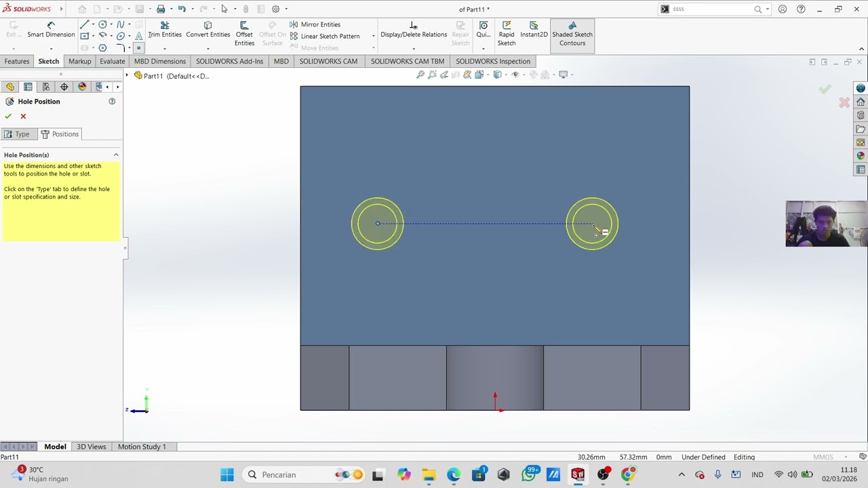
Task: Choose the Select cursor tool
Action: [x=224, y=9]
